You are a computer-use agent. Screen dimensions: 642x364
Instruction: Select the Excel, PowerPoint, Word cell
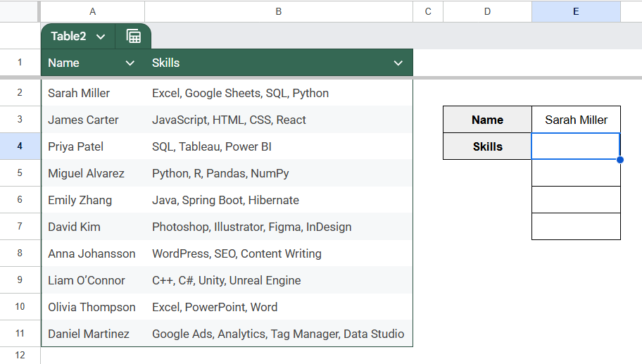point(279,307)
